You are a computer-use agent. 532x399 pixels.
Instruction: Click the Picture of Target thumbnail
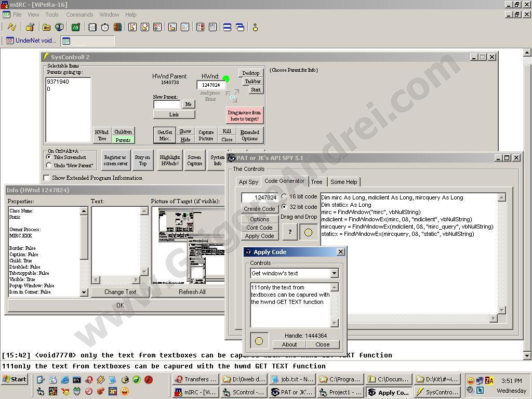(x=188, y=246)
